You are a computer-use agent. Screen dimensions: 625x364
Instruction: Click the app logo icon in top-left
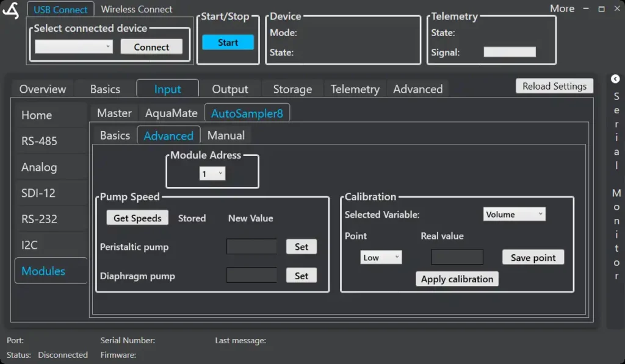tap(11, 11)
